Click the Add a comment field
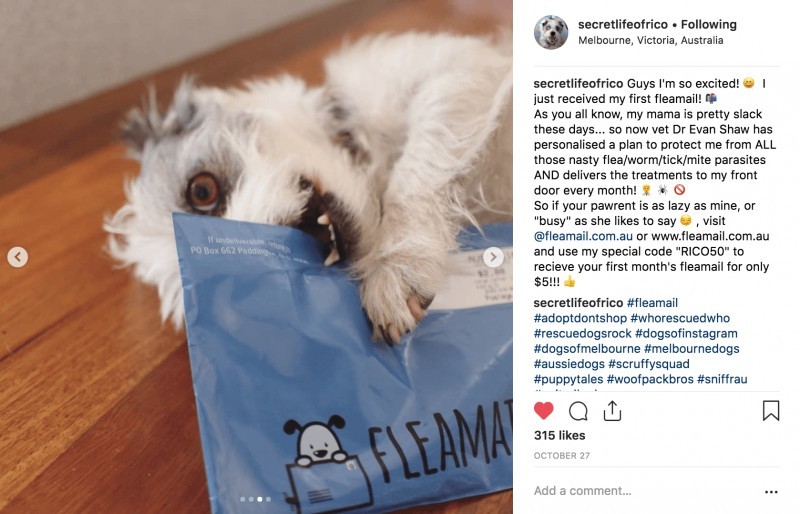 (645, 491)
